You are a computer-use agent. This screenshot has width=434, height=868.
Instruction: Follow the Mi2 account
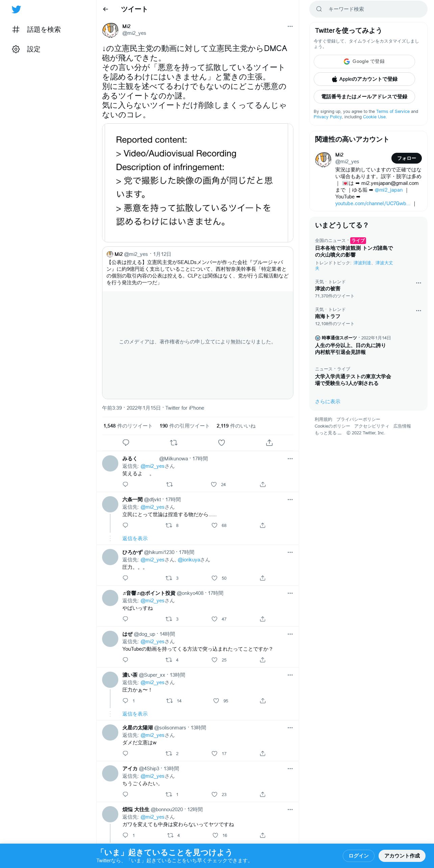click(406, 158)
